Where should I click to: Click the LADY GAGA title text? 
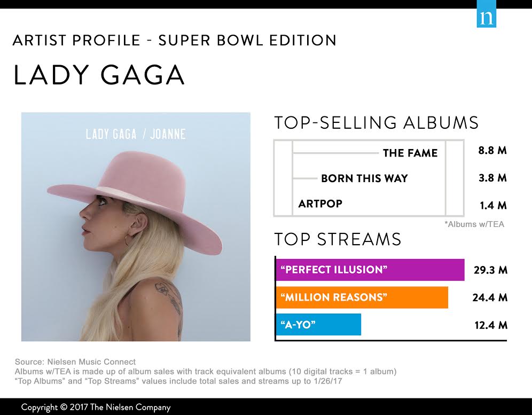[x=99, y=75]
